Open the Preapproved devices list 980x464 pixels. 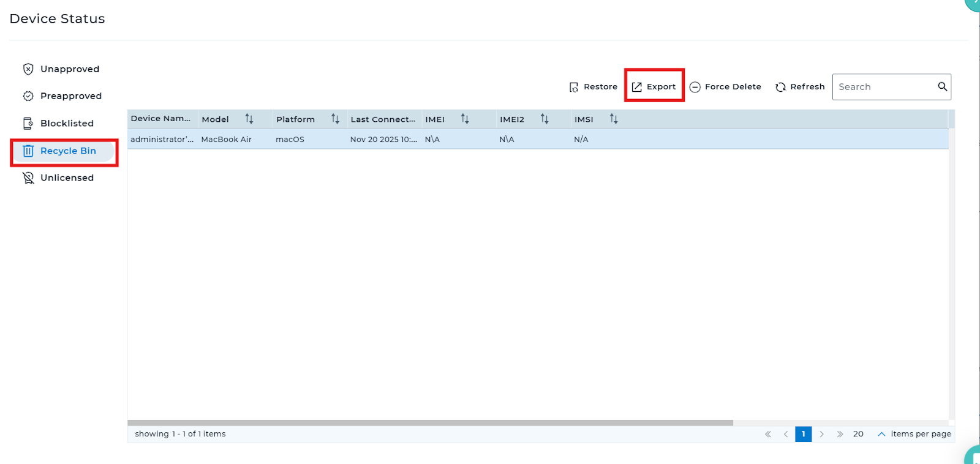click(x=70, y=96)
